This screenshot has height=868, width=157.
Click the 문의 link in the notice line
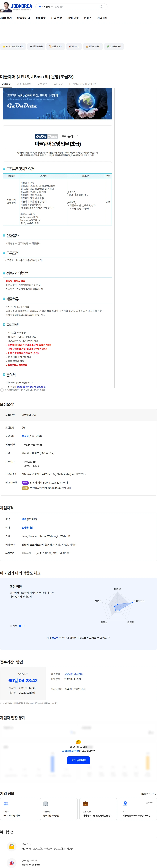[x=36, y=390]
